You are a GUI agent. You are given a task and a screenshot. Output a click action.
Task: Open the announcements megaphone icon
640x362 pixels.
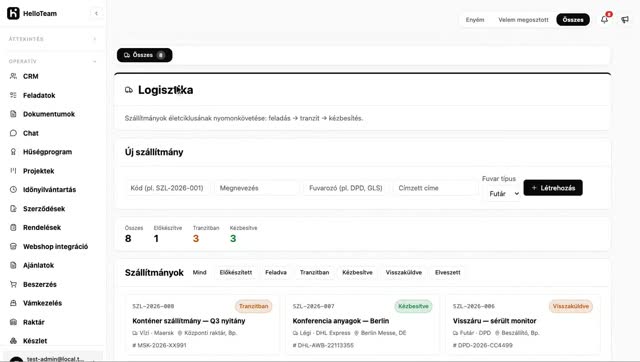625,19
